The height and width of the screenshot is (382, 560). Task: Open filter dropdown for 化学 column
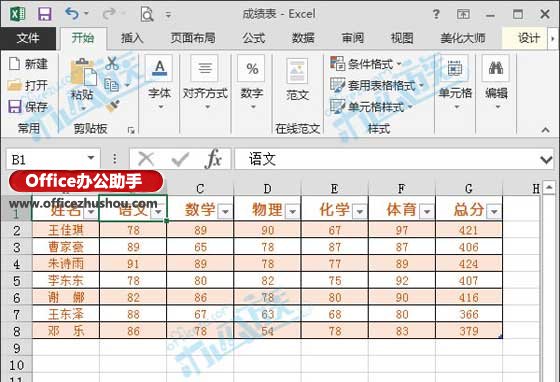click(x=360, y=211)
